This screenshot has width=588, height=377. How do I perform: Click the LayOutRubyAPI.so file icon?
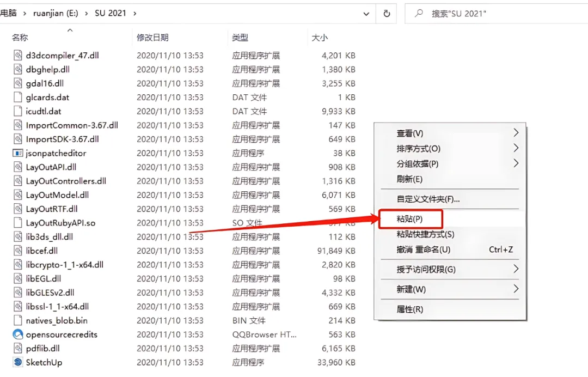click(x=17, y=223)
